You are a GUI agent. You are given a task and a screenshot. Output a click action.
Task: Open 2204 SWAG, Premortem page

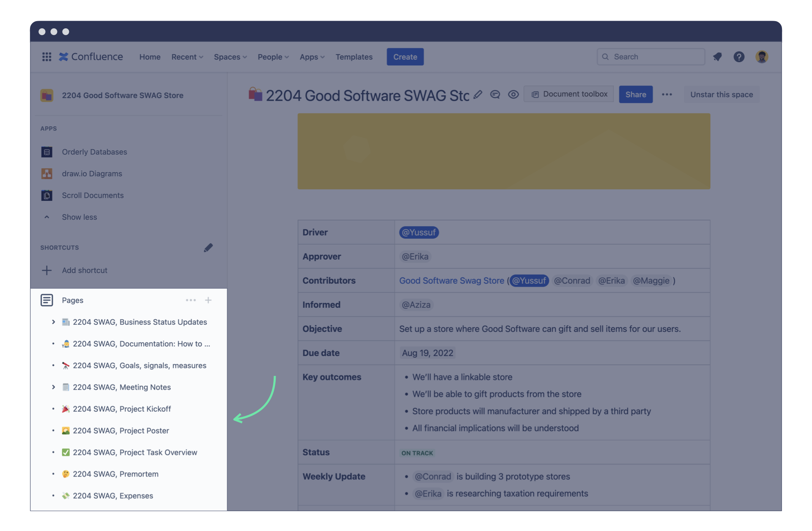click(115, 474)
